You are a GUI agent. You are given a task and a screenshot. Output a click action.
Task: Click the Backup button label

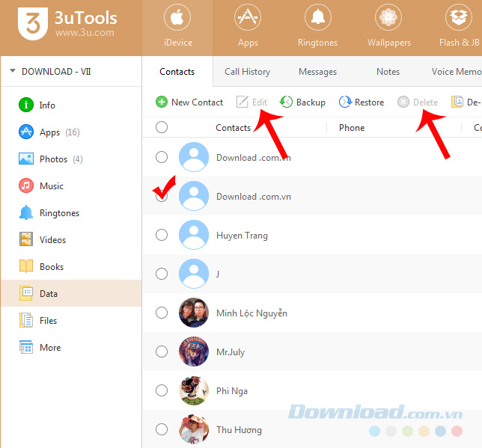pyautogui.click(x=311, y=102)
